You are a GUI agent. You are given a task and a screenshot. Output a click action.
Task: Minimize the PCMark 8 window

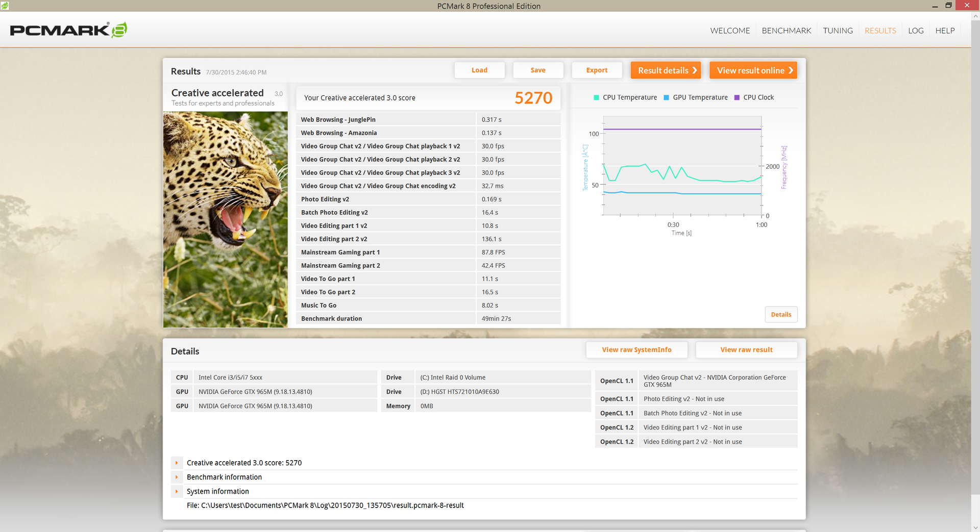[x=935, y=6]
